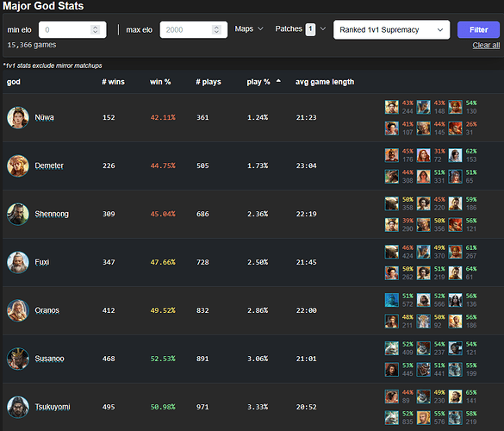Click Nüwa's 42.11% win rate
504x431 pixels.
[163, 117]
